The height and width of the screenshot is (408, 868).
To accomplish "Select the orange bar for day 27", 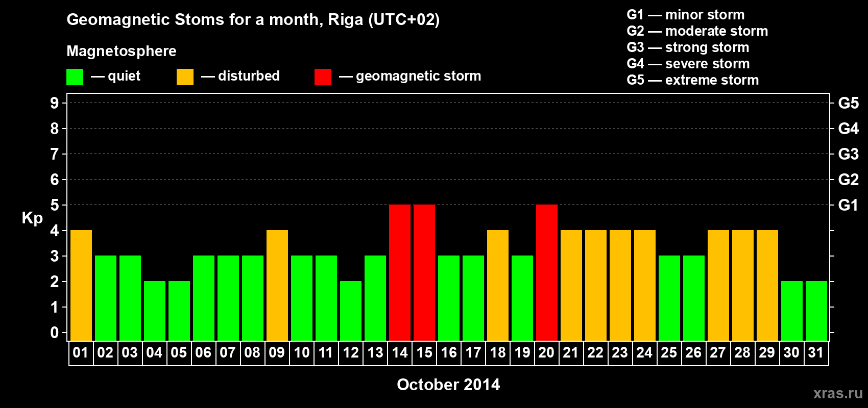I will coord(718,285).
